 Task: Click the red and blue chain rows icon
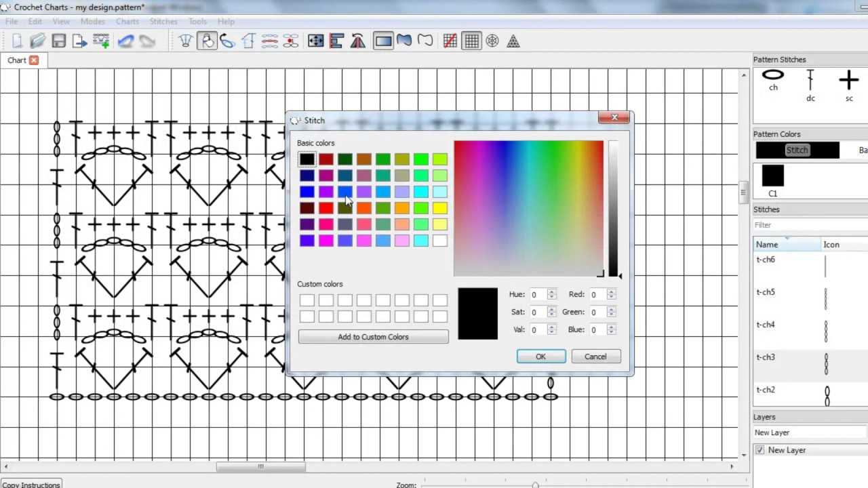coord(270,41)
